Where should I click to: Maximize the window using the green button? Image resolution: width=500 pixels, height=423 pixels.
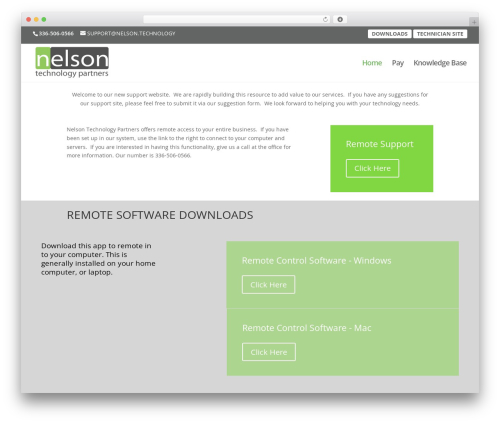point(44,19)
